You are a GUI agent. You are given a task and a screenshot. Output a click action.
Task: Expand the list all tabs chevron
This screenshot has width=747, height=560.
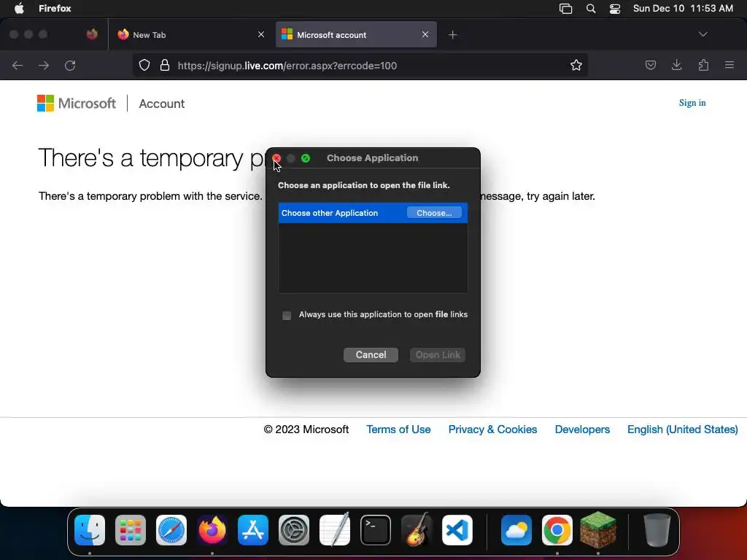tap(703, 34)
